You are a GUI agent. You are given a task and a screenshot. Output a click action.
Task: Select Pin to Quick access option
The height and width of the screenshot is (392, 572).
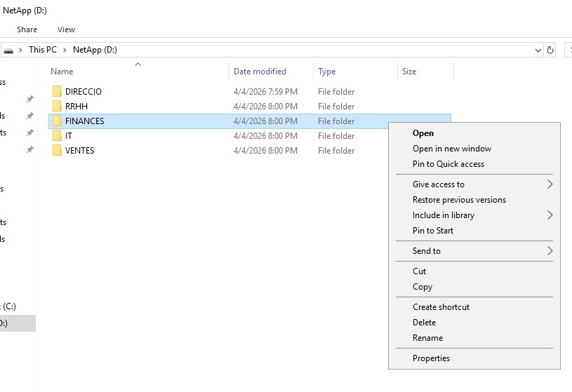[448, 164]
